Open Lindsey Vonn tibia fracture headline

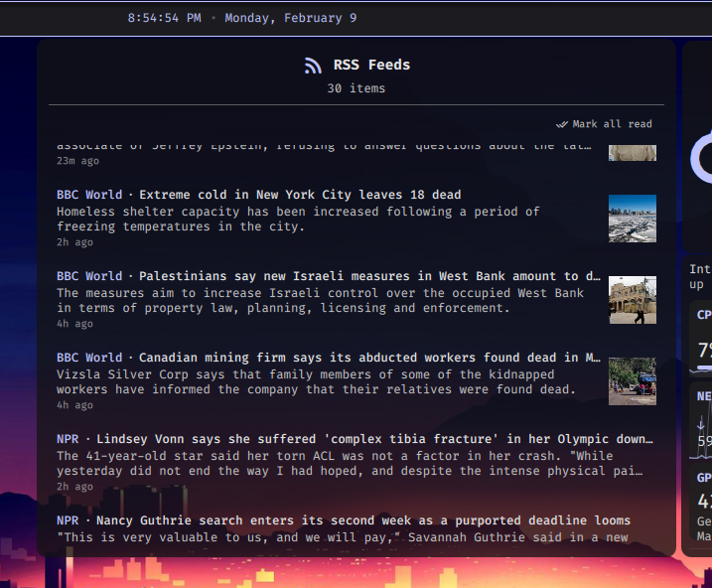click(x=374, y=439)
